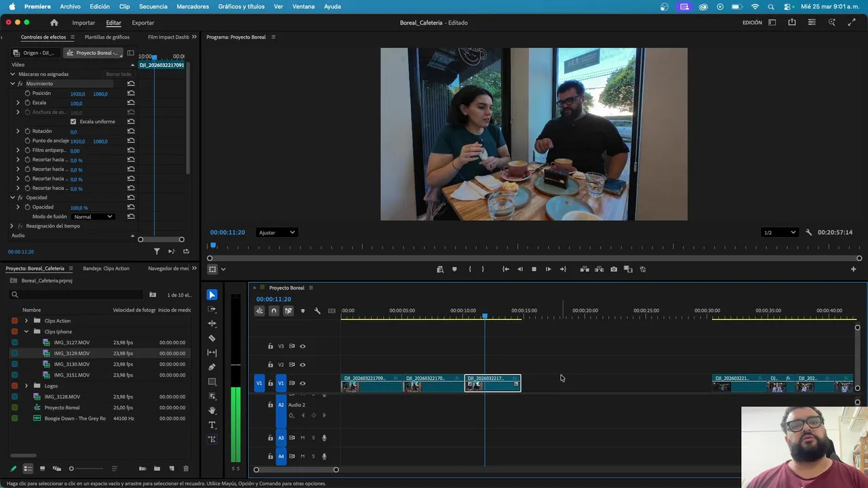Viewport: 868px width, 488px height.
Task: Click the Project panel search field
Action: tap(77, 295)
